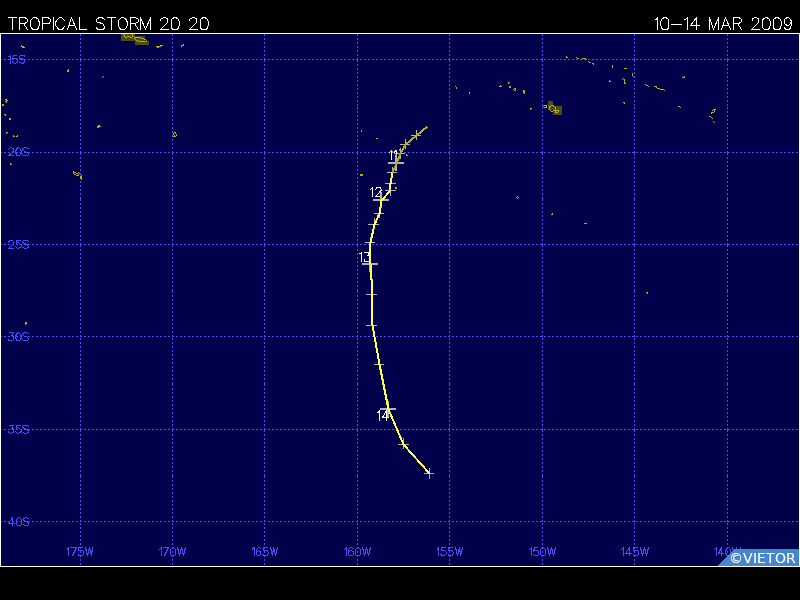Click the date range '10-14 MAR 2009'

coord(723,24)
